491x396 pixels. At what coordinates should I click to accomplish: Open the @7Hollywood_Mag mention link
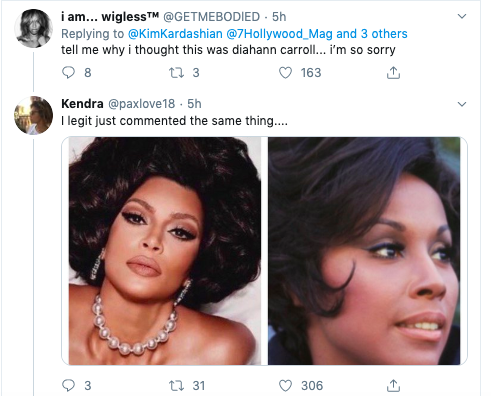[279, 34]
